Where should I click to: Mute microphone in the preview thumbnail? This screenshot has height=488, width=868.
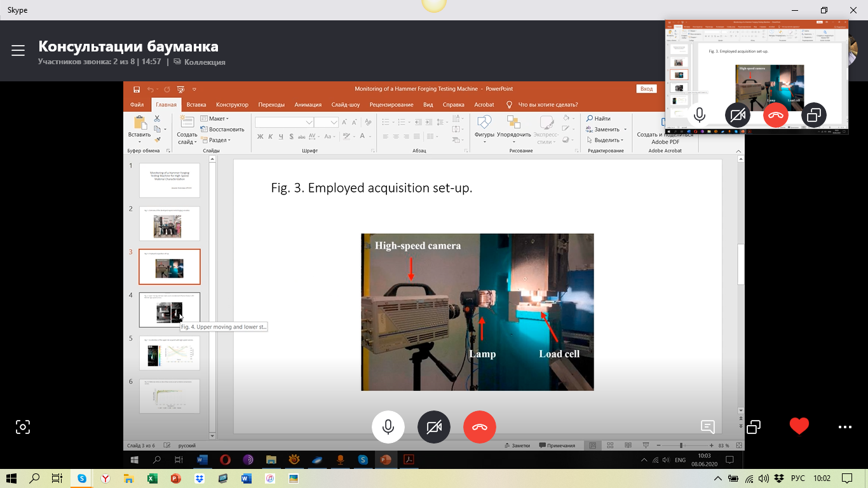[700, 115]
